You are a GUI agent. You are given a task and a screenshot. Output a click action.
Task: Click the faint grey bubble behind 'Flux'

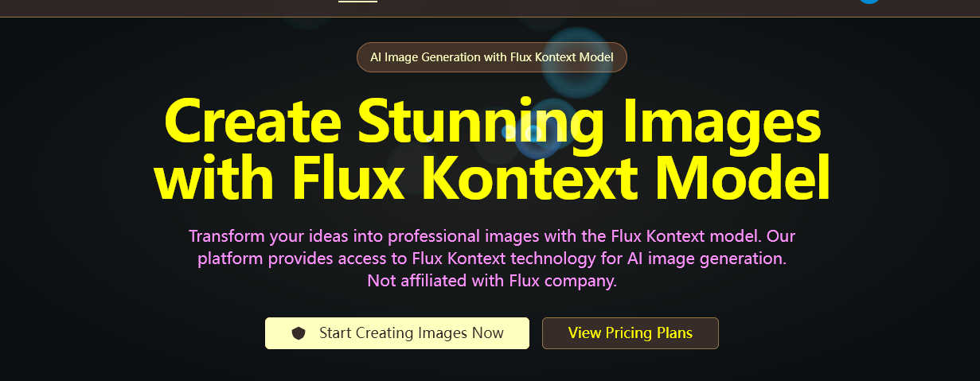[416, 165]
